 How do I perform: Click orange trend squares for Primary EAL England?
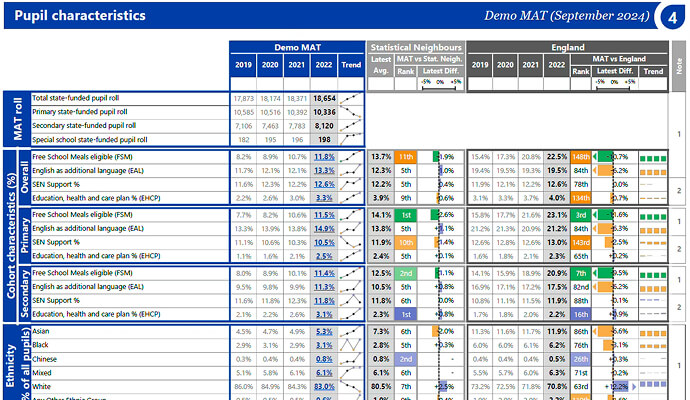pos(652,228)
